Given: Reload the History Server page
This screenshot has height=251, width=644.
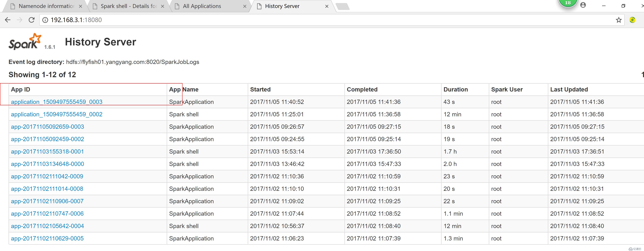Looking at the screenshot, I should pos(31,20).
